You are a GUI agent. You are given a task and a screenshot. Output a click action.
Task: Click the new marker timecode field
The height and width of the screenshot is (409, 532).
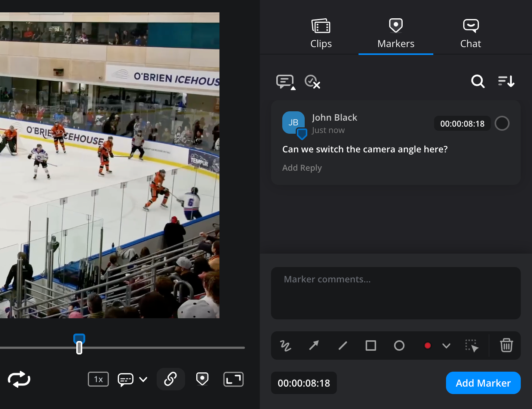304,383
